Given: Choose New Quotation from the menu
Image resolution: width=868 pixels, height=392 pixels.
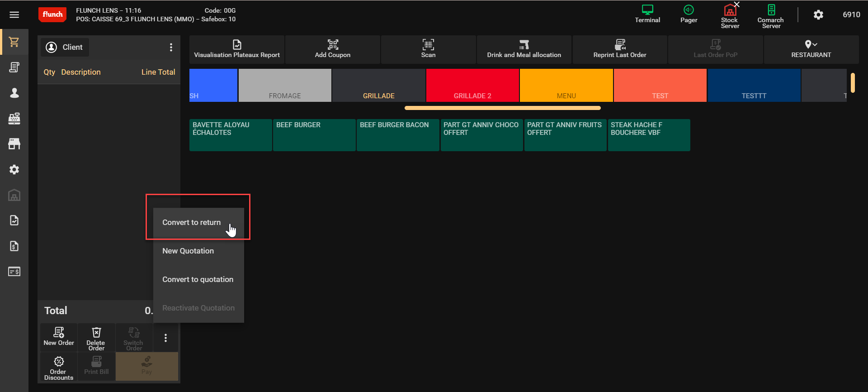Looking at the screenshot, I should coord(188,251).
